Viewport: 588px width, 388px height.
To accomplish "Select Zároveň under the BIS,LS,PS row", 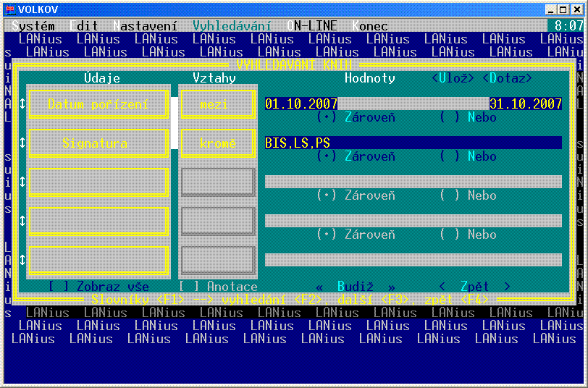I will pyautogui.click(x=356, y=156).
